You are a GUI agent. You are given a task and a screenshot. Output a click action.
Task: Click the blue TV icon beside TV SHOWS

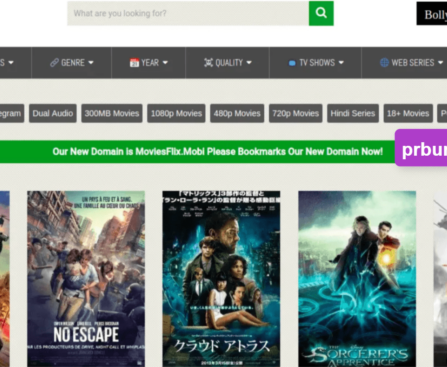tap(292, 63)
